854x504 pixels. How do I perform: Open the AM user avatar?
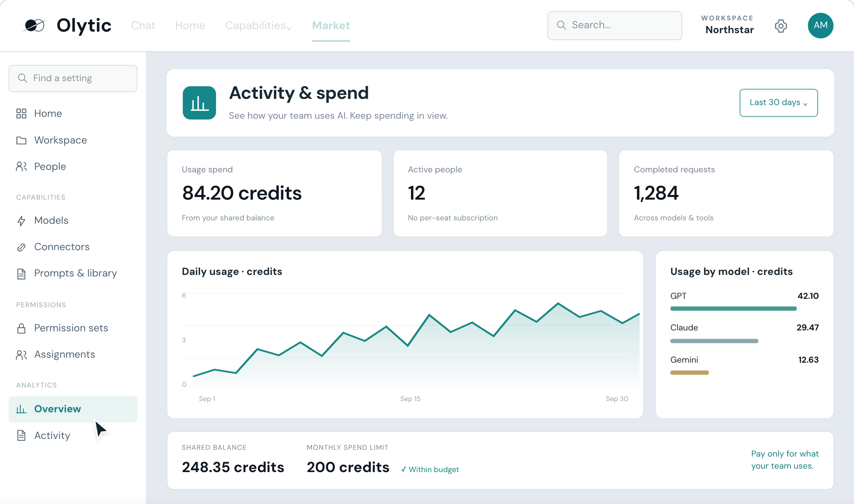(x=821, y=25)
